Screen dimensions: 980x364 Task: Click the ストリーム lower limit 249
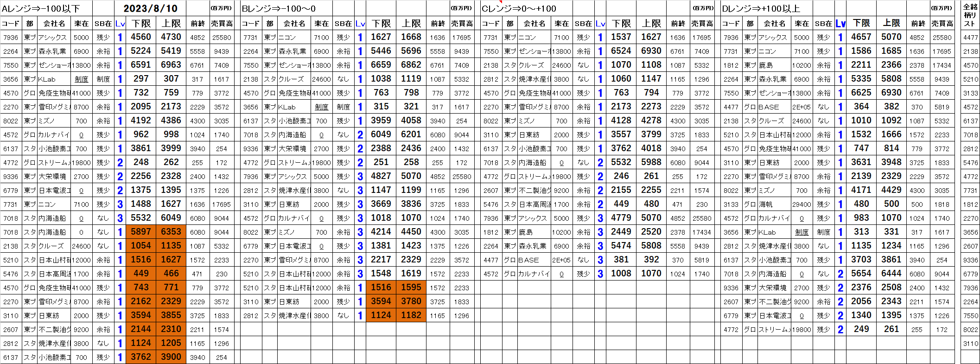pos(861,329)
